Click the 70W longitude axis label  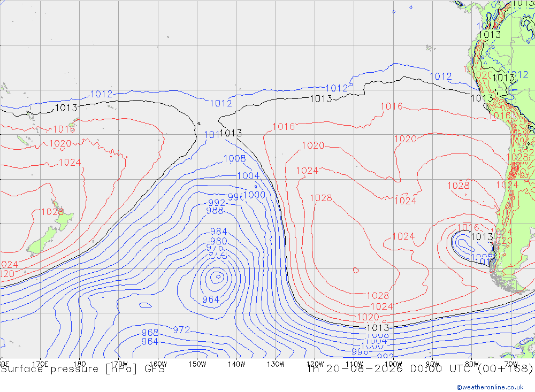pos(511,364)
